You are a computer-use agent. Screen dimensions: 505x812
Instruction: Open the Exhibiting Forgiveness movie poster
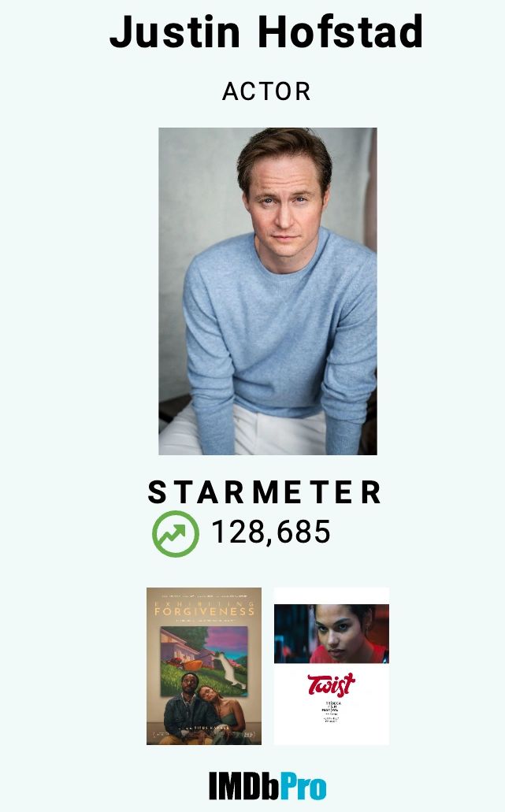[x=204, y=666]
